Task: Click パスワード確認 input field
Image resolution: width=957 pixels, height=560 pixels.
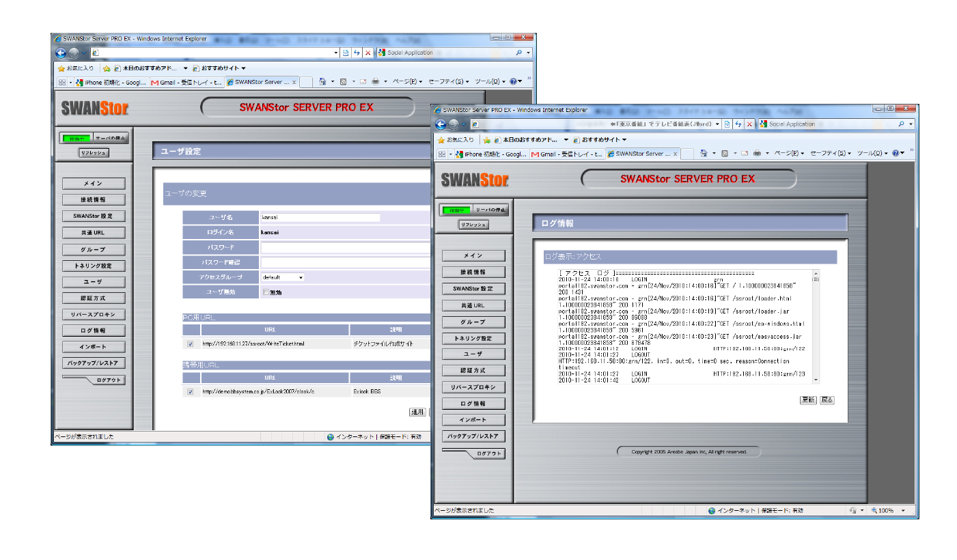Action: (346, 262)
